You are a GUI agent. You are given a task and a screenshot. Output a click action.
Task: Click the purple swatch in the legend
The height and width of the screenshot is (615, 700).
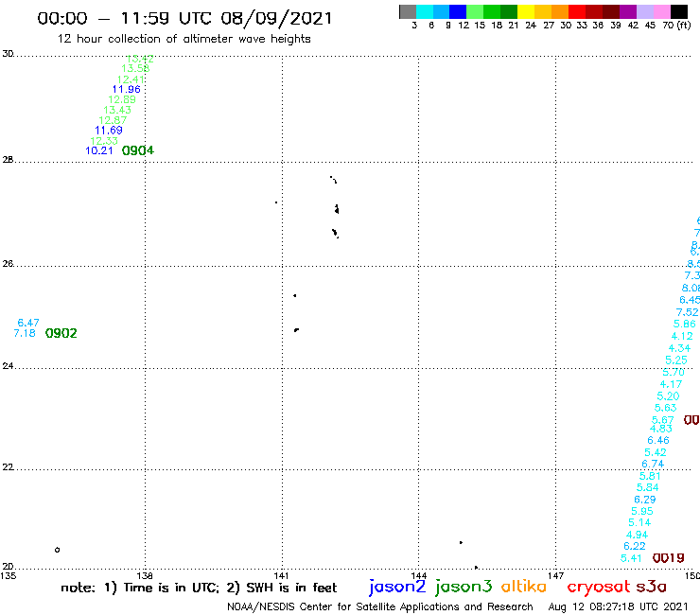point(628,11)
